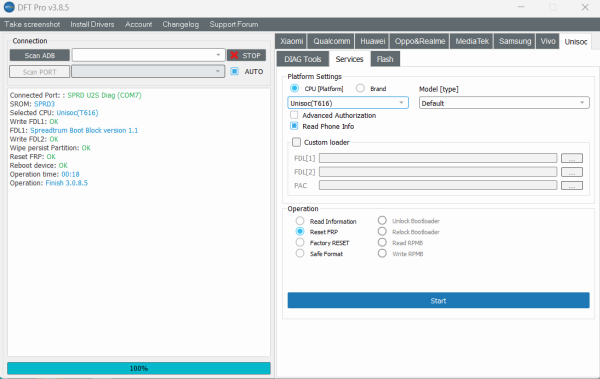600x379 pixels.
Task: Select Safe Format operation
Action: (300, 253)
